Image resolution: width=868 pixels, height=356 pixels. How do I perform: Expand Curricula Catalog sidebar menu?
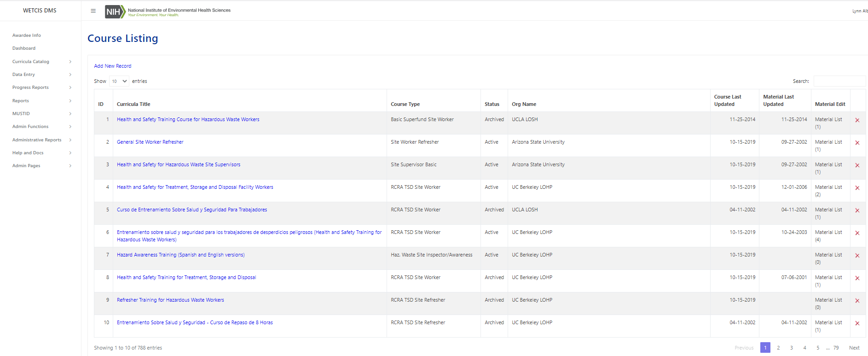click(x=41, y=61)
